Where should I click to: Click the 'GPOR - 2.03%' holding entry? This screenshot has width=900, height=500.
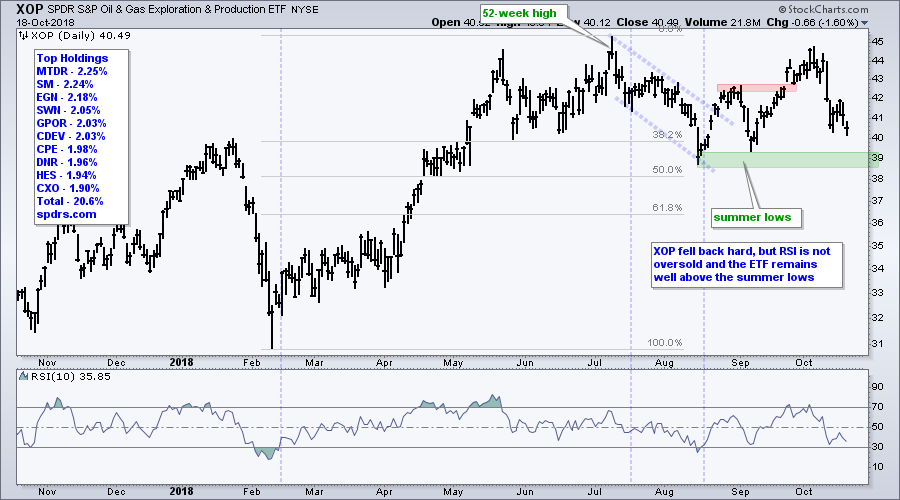(71, 123)
